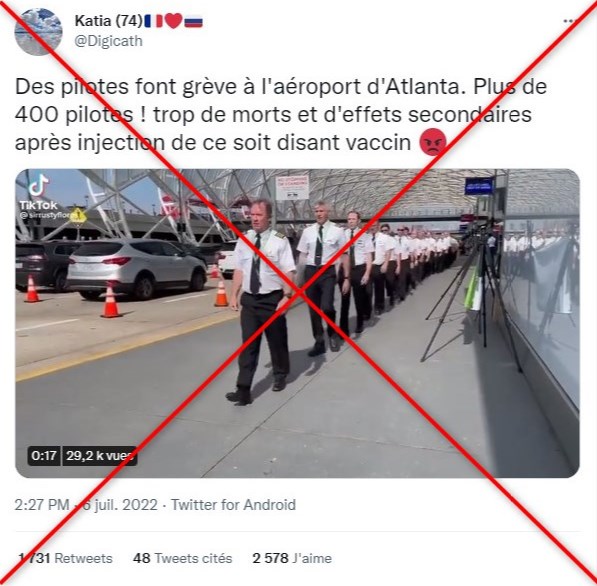Select the tweet text about Atlanta pilots

point(281,115)
